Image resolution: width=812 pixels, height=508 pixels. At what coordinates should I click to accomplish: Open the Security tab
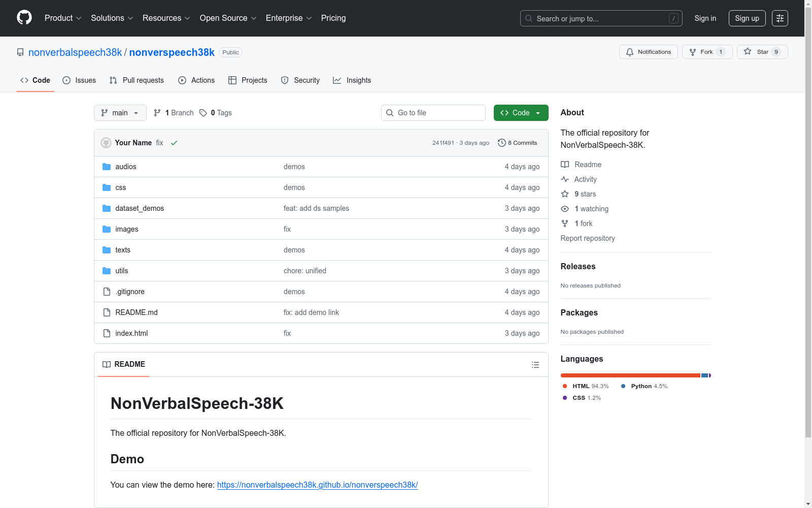pos(300,80)
